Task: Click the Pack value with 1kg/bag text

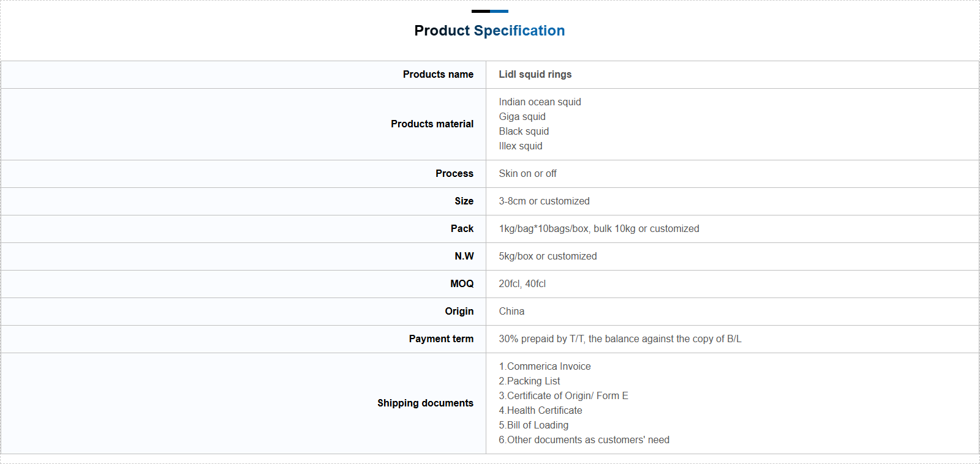Action: pos(598,228)
